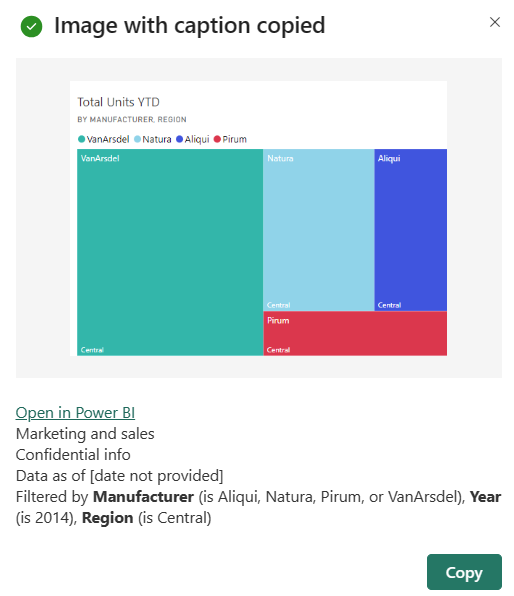This screenshot has width=514, height=596.
Task: Select the VanArsdel teal treemap block
Action: [x=170, y=252]
